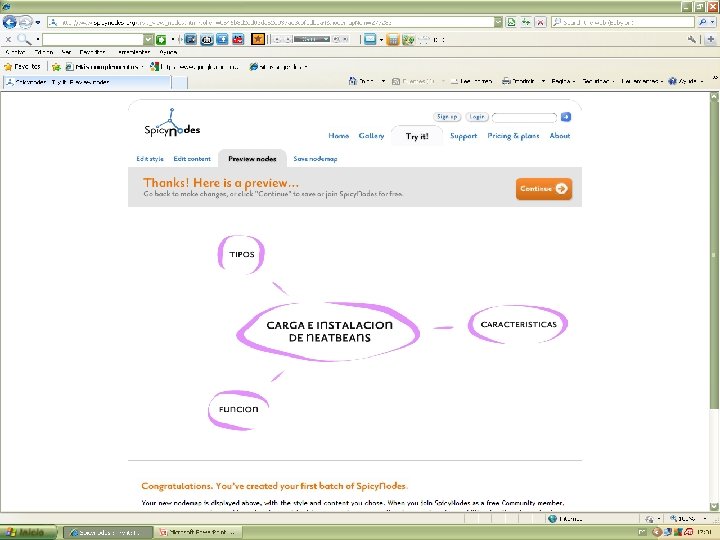This screenshot has width=720, height=540.
Task: Click the browser Back arrow button
Action: coord(9,22)
